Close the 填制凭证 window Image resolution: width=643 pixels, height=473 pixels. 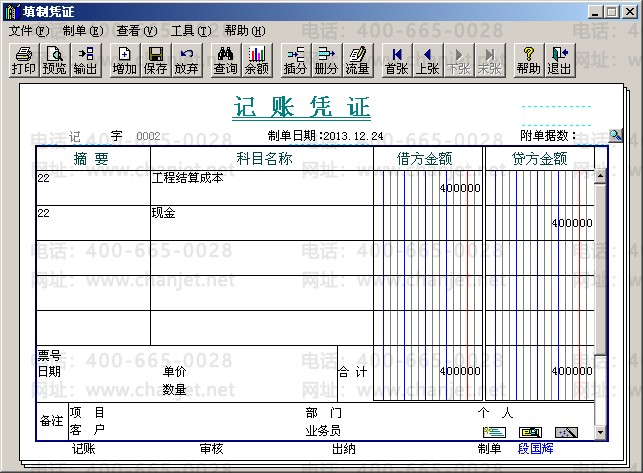tap(630, 12)
